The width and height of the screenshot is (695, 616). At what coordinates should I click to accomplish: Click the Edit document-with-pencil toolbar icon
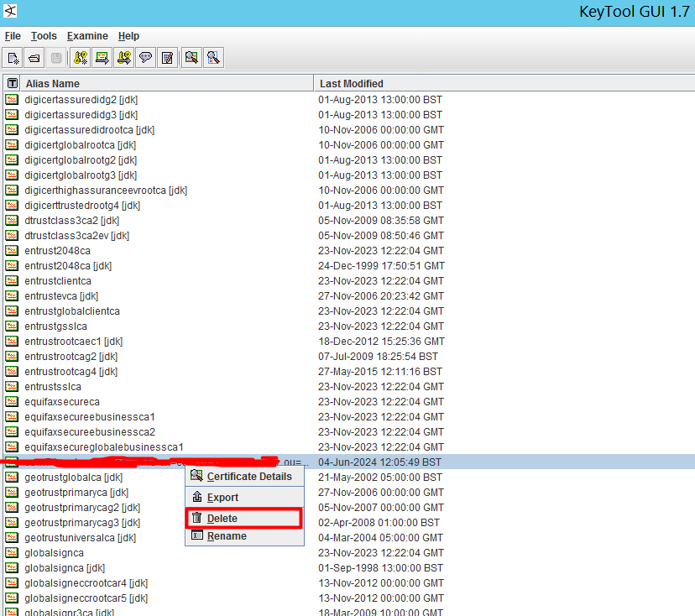tap(167, 57)
